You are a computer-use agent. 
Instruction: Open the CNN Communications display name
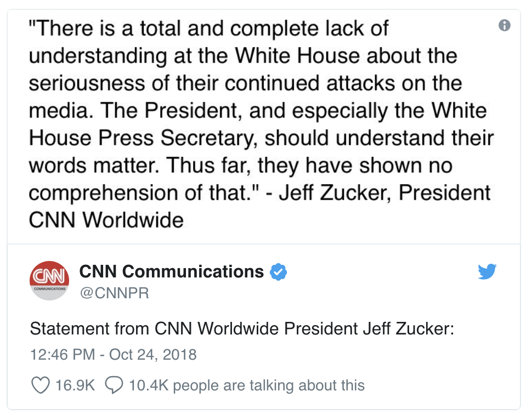coord(171,272)
